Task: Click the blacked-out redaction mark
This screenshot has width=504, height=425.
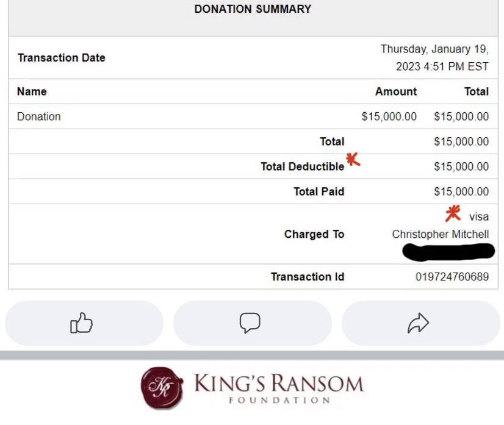Action: (448, 252)
